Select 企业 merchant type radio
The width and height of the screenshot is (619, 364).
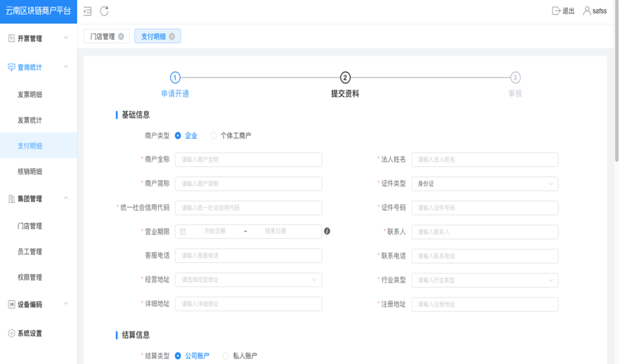(178, 135)
